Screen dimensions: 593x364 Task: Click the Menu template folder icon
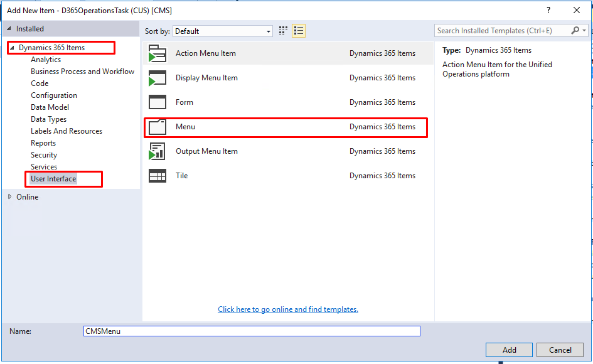pos(158,127)
